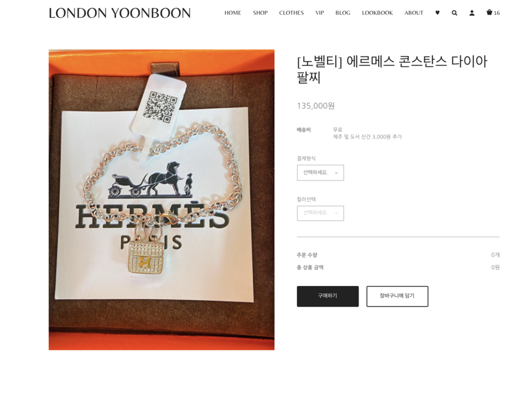Viewport: 532px width, 395px height.
Task: Open the wishlist heart icon
Action: click(x=437, y=13)
